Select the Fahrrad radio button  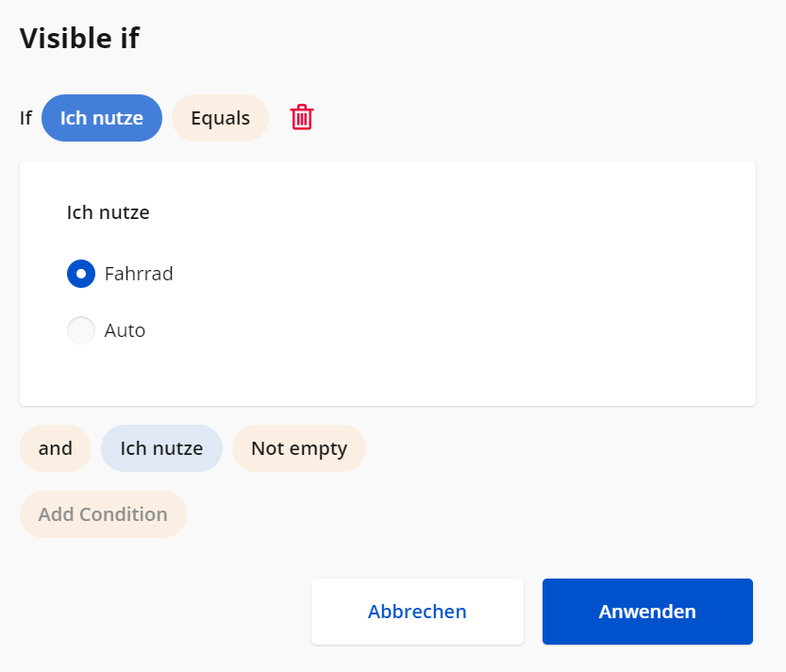(x=81, y=274)
